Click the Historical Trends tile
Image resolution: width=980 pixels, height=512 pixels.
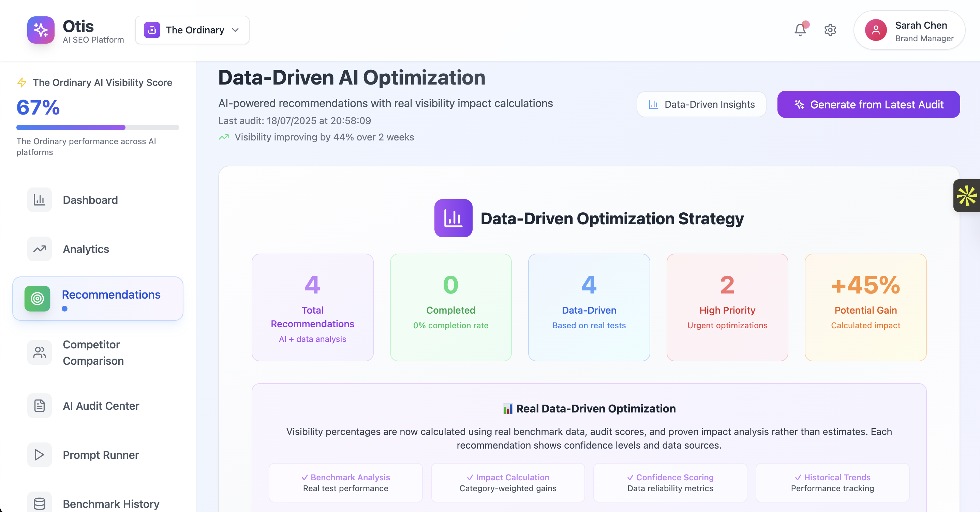tap(832, 482)
